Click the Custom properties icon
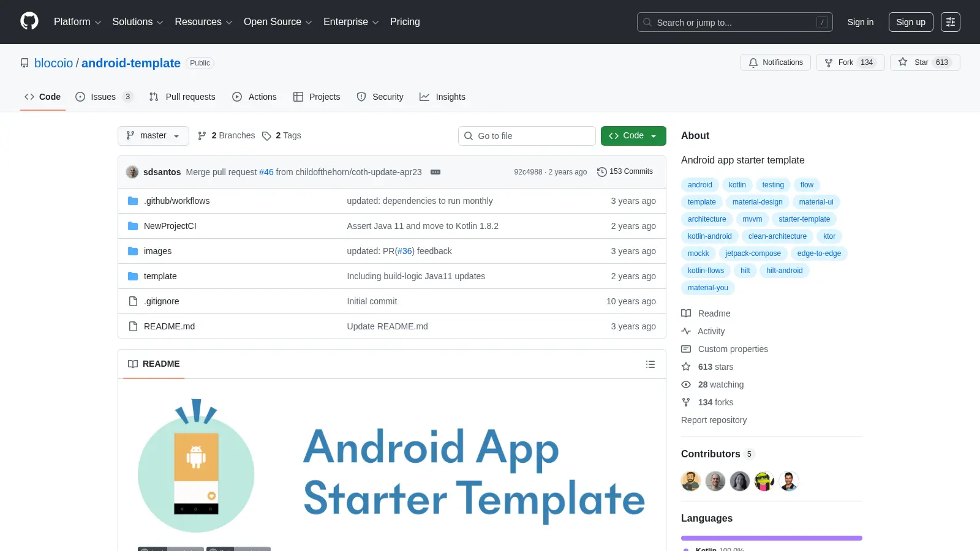This screenshot has height=551, width=980. pos(686,349)
